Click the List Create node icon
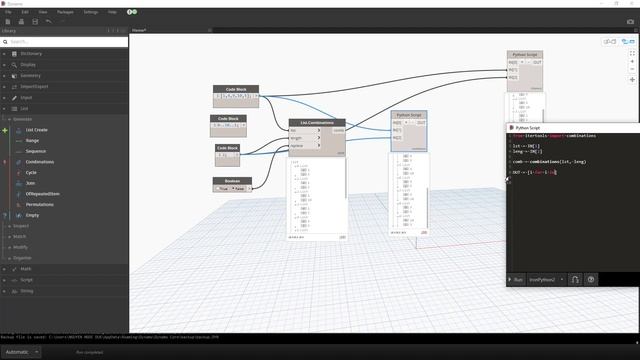Screen dimensions: 640x360 pyautogui.click(x=19, y=130)
